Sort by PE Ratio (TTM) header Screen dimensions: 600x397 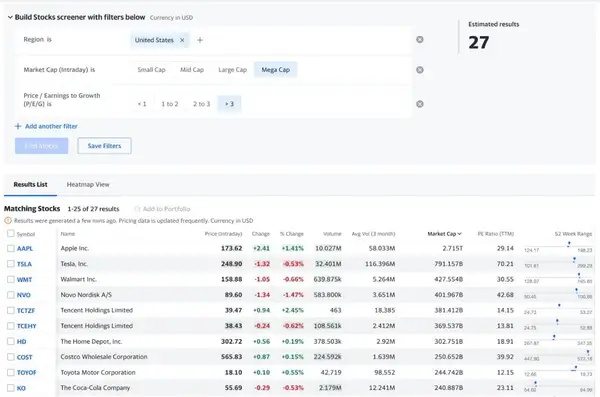496,234
